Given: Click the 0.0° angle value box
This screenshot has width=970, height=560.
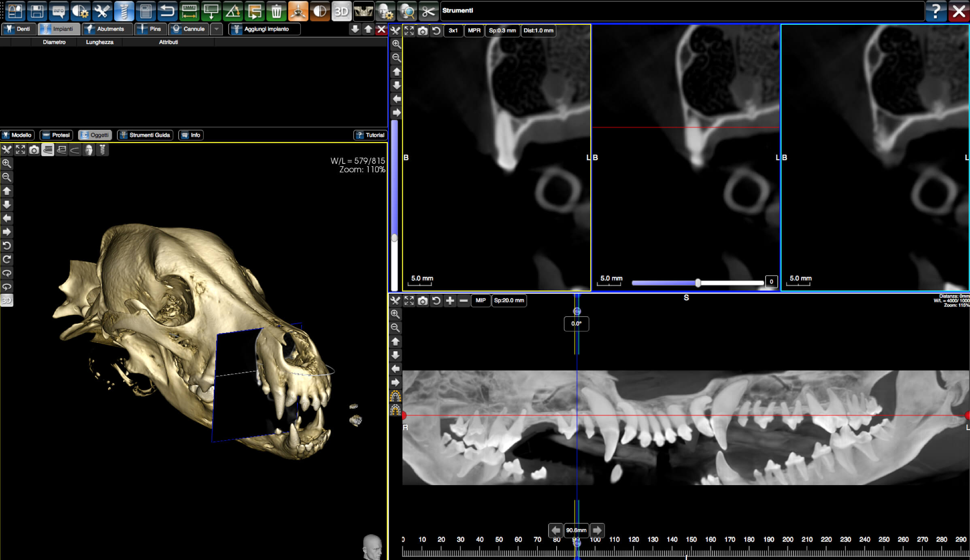Looking at the screenshot, I should tap(576, 324).
